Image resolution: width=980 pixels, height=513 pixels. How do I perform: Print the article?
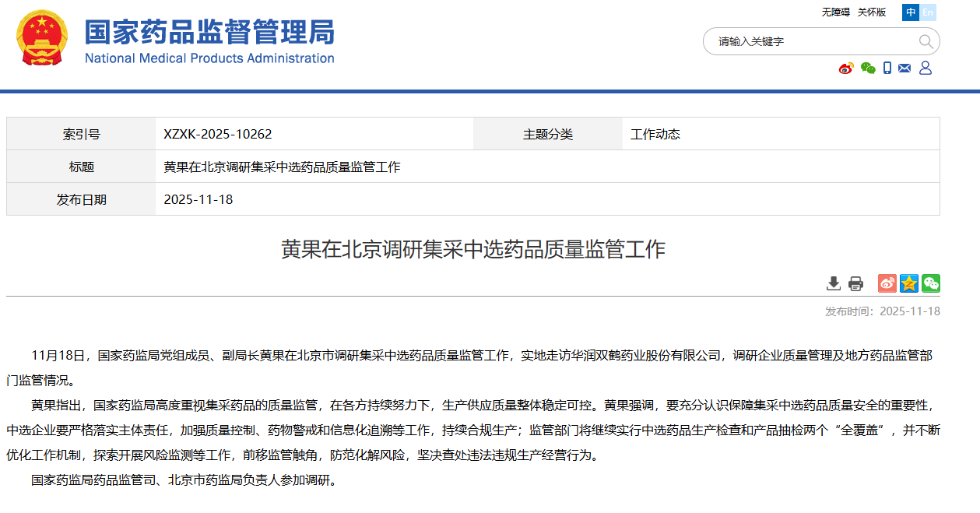(856, 283)
